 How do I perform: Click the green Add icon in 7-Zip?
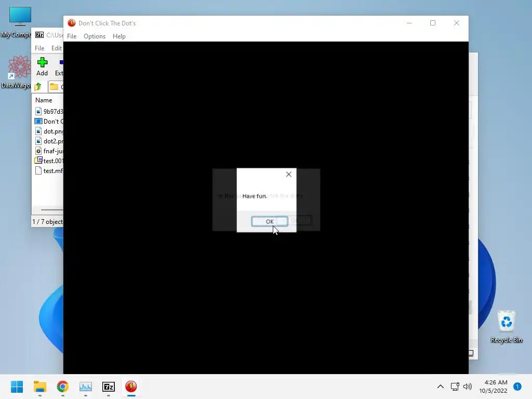click(42, 62)
